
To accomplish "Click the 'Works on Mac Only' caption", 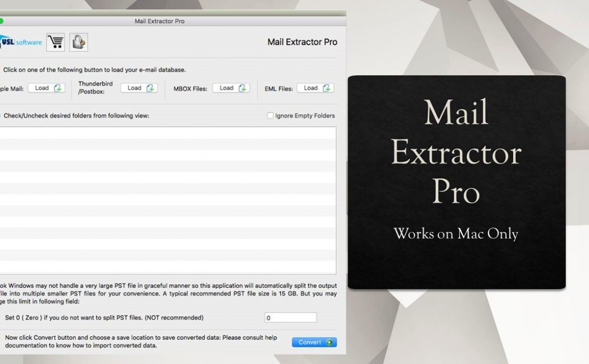I will tap(456, 234).
